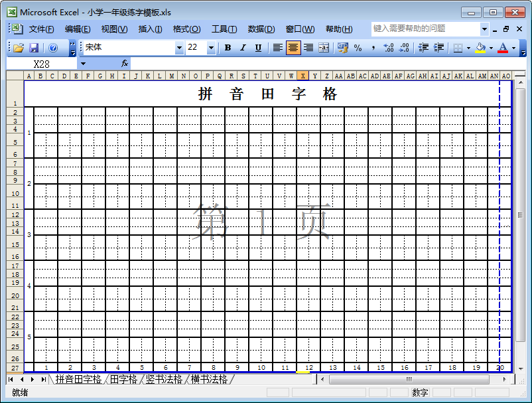Screen dimensions: 532x403
Task: Click the help question input box
Action: tap(426, 29)
